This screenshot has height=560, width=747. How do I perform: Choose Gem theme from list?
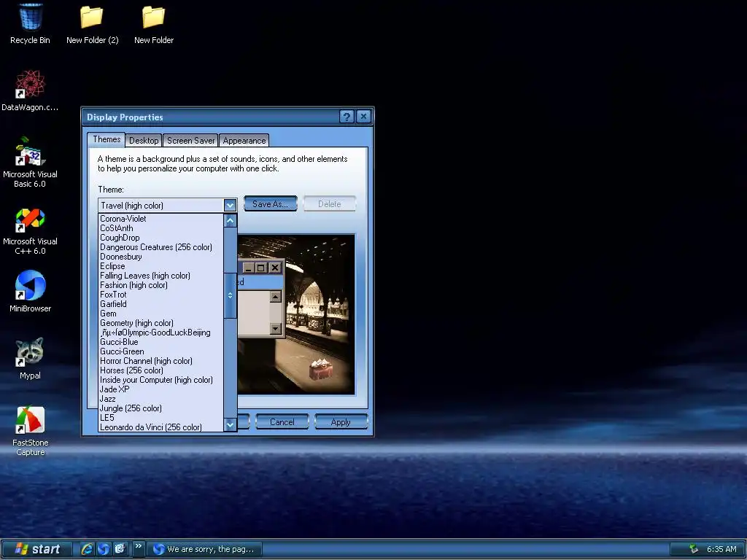[x=160, y=314]
